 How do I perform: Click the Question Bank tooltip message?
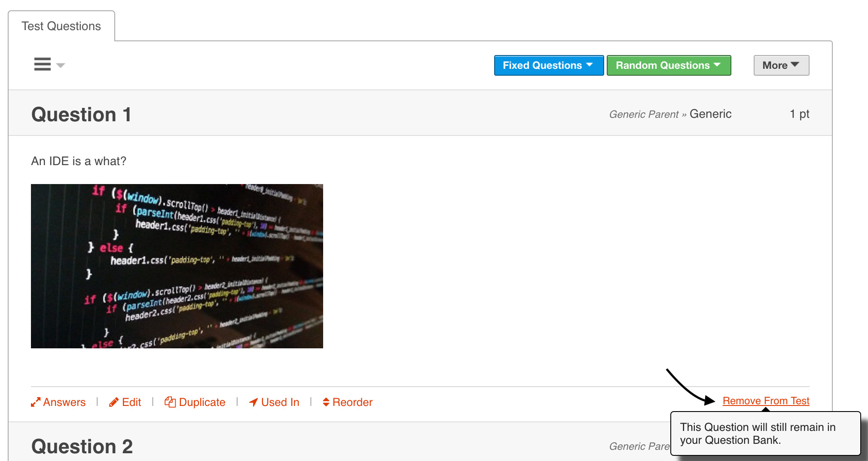tap(758, 433)
